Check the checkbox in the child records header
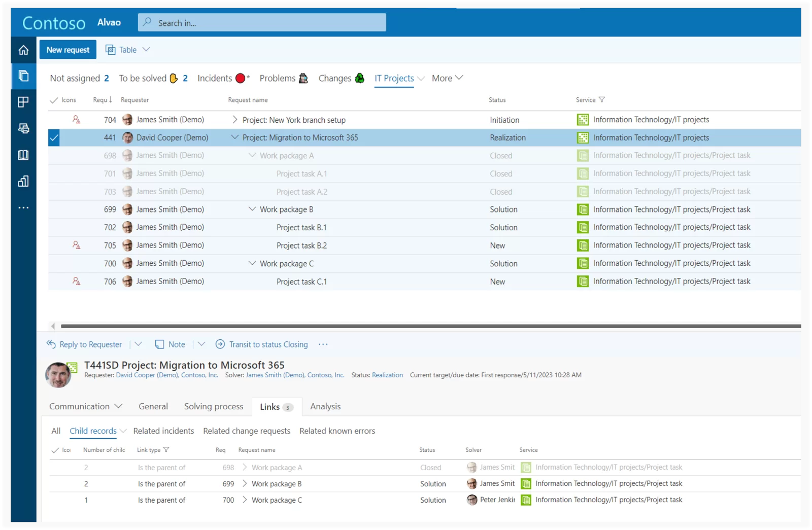This screenshot has height=530, width=812. click(56, 450)
